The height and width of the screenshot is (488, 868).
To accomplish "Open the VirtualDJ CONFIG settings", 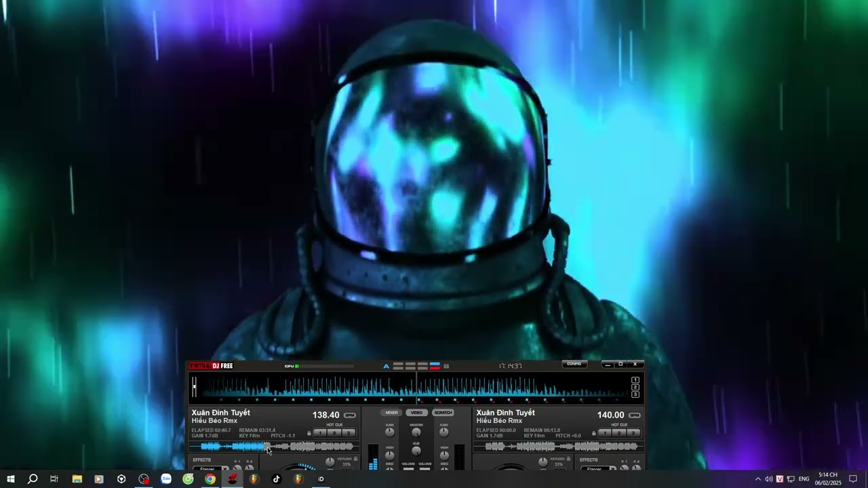I will point(574,364).
